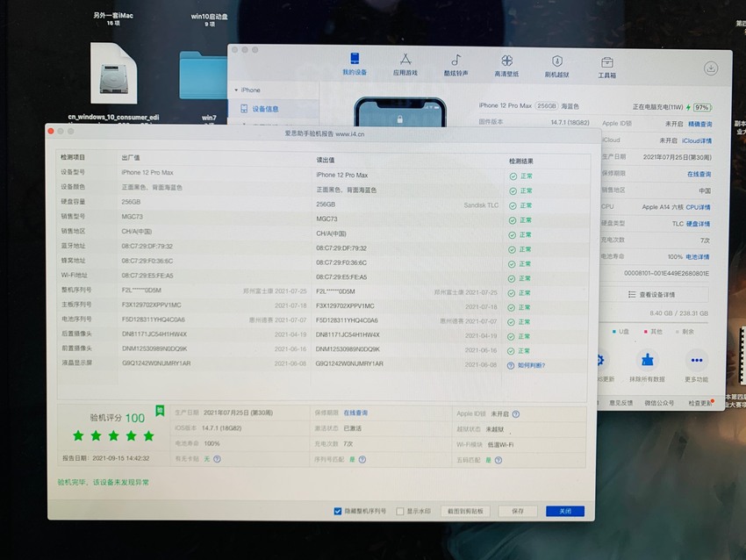Click the 正常 status icon for 硬盘容量
This screenshot has width=746, height=560.
[513, 206]
